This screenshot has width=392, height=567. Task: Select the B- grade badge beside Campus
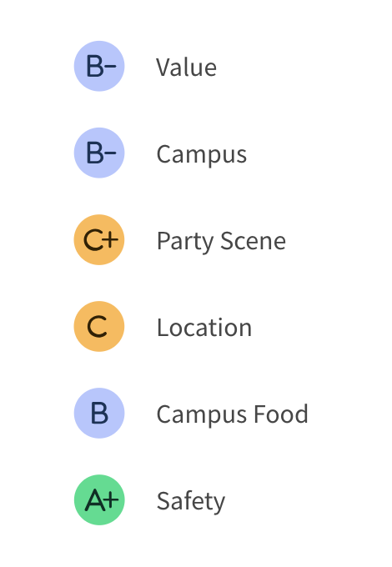click(x=99, y=153)
